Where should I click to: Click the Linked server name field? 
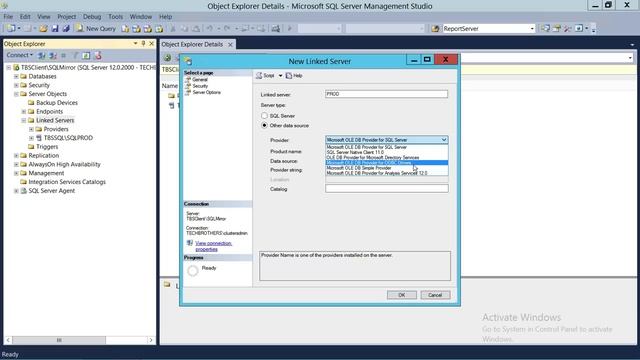click(387, 94)
